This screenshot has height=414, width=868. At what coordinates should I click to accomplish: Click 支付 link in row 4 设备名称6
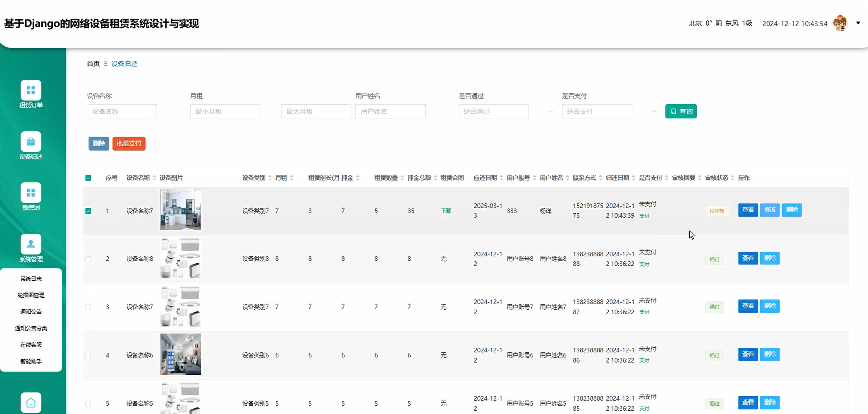tap(644, 361)
